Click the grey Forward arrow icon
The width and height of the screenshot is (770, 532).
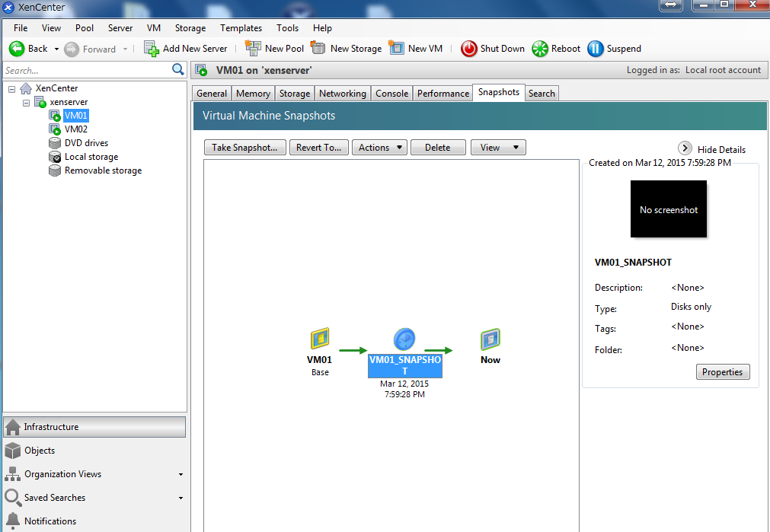pos(72,49)
